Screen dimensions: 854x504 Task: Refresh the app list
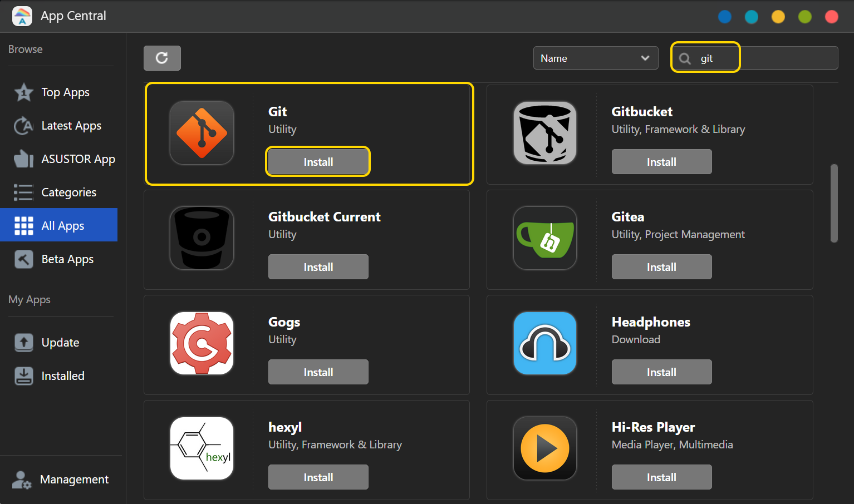click(x=162, y=58)
